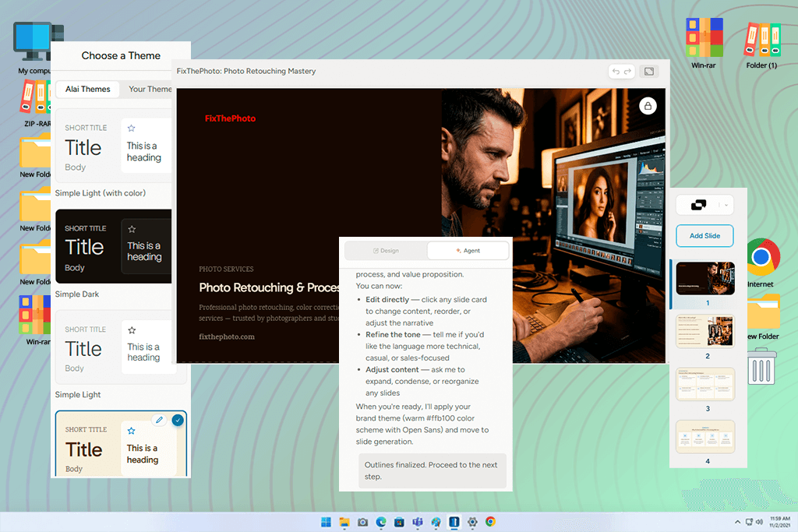Expand the dropdown arrow beside layout icon
This screenshot has width=798, height=532.
726,206
